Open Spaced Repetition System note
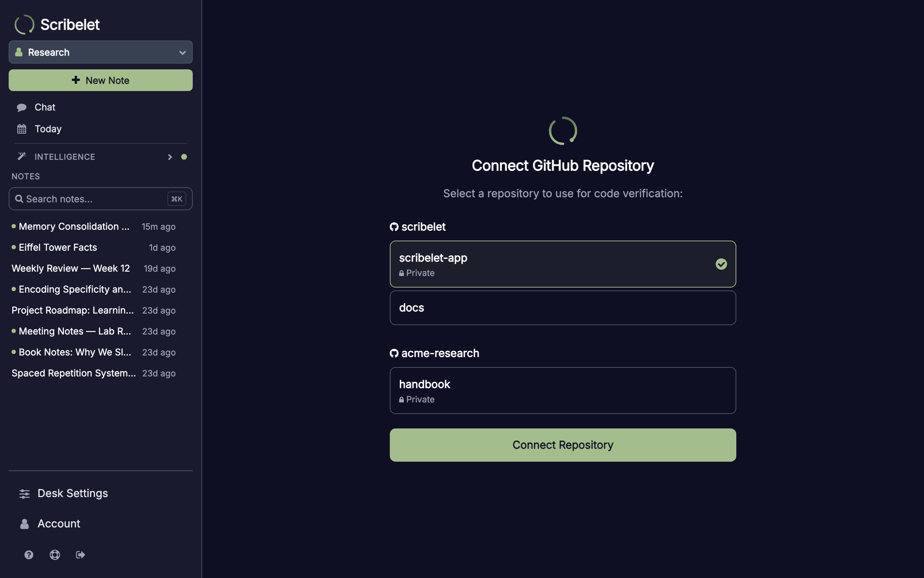 tap(93, 373)
